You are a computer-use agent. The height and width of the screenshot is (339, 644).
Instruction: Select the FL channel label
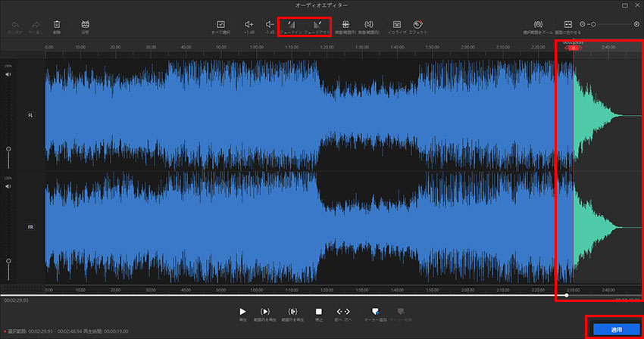(x=30, y=115)
